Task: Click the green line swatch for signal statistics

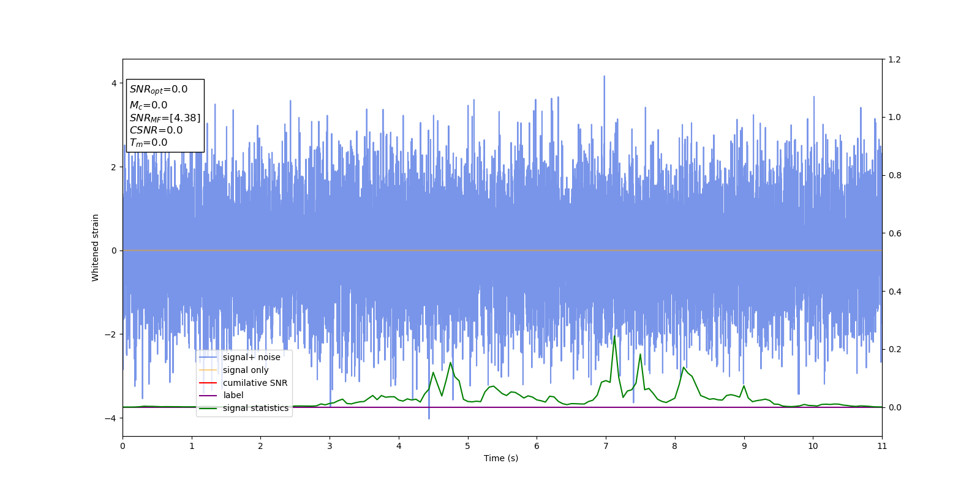Action: click(208, 408)
